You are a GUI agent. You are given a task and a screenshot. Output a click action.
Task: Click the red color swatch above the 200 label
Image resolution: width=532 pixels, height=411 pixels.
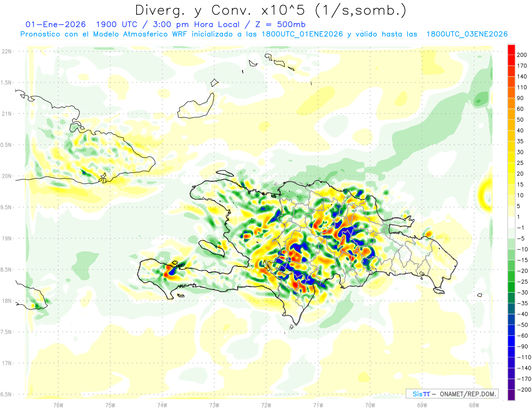click(x=511, y=49)
